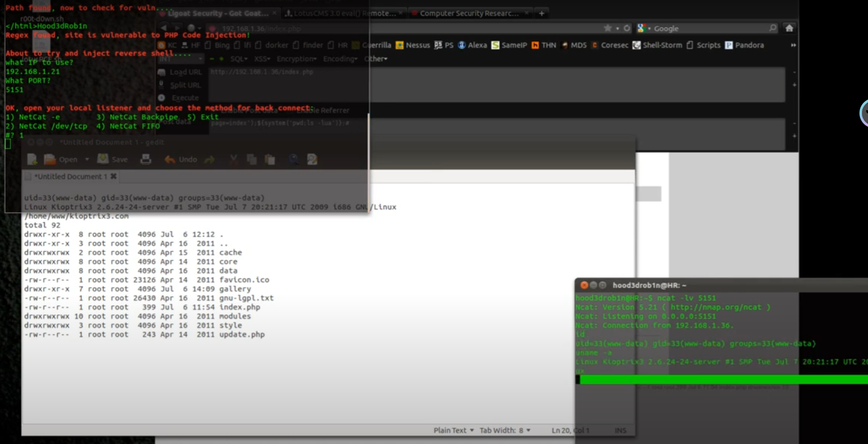This screenshot has width=868, height=444.
Task: Open Find in gedit toolbar
Action: tap(293, 159)
